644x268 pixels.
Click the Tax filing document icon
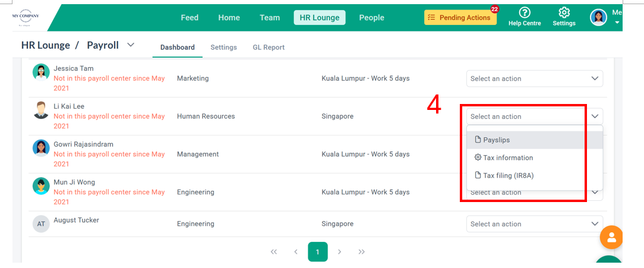pos(478,175)
